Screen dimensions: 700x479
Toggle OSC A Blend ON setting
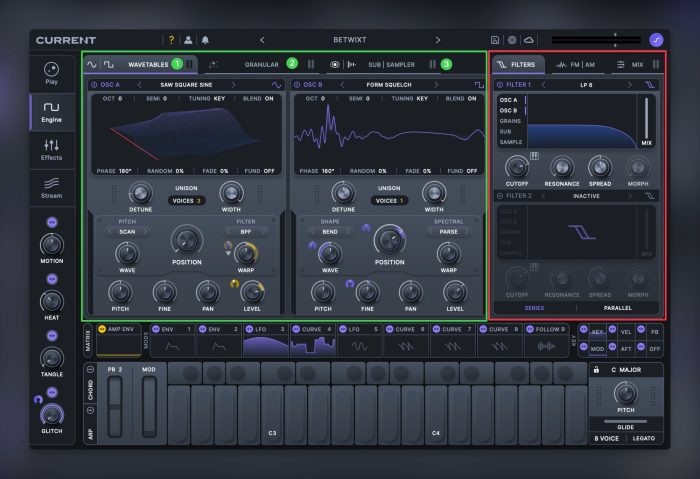(258, 99)
